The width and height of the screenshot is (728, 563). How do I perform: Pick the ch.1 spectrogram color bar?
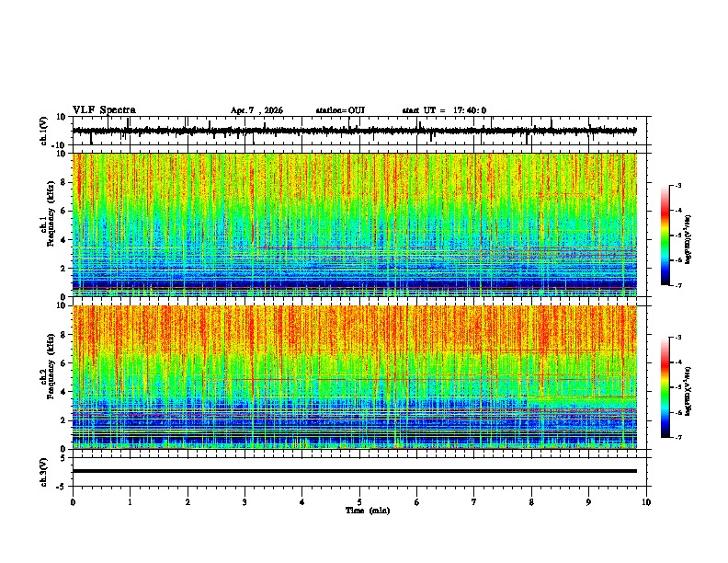(665, 236)
